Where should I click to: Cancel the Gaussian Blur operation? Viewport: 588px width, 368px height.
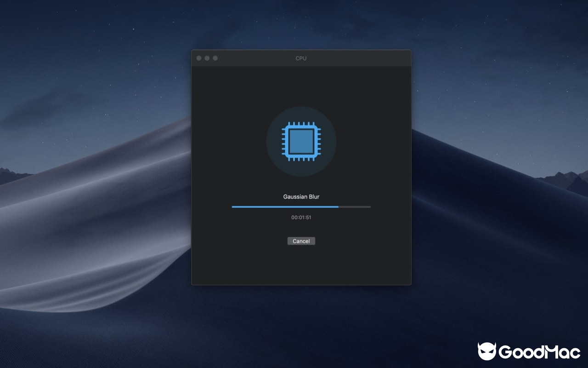pos(301,241)
